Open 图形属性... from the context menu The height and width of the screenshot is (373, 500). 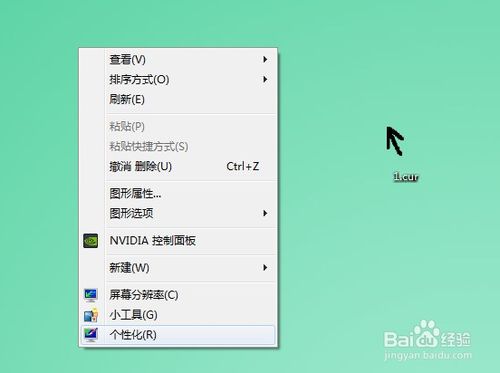point(178,193)
